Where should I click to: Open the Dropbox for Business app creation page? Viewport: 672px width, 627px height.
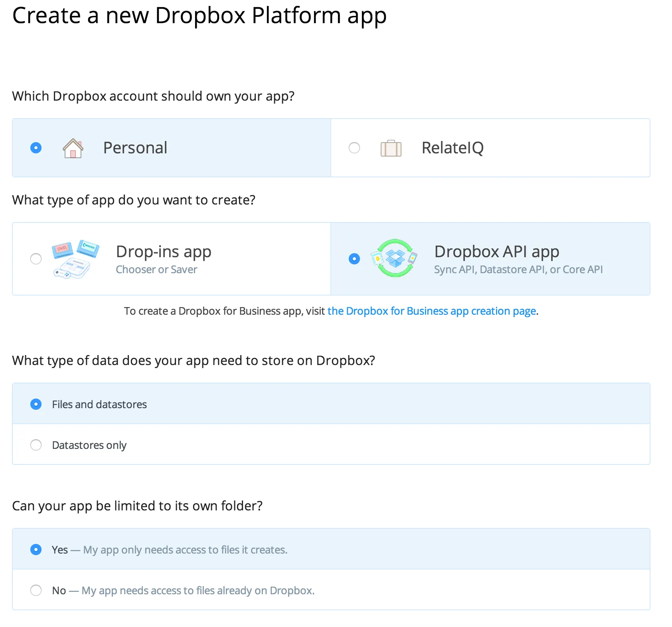(x=432, y=311)
